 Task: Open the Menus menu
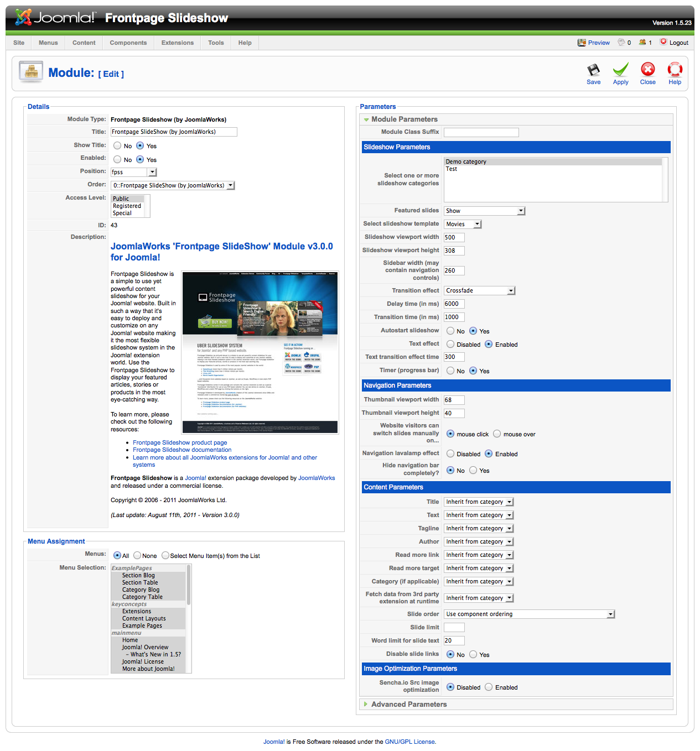pyautogui.click(x=48, y=43)
